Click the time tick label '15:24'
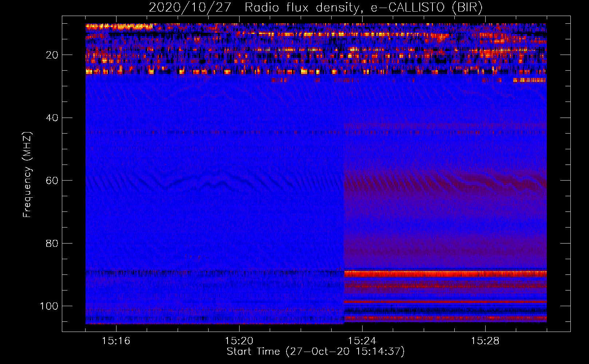The image size is (589, 364). [362, 341]
